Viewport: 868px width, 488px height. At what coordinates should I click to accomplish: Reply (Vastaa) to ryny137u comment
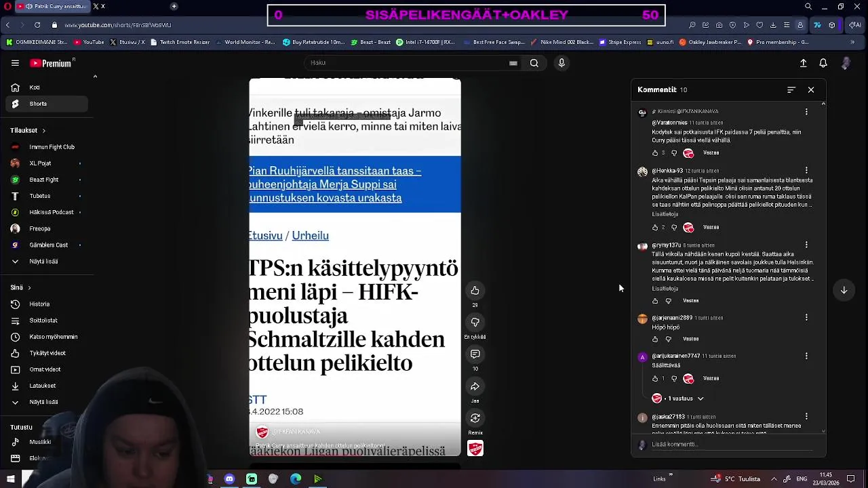click(690, 301)
